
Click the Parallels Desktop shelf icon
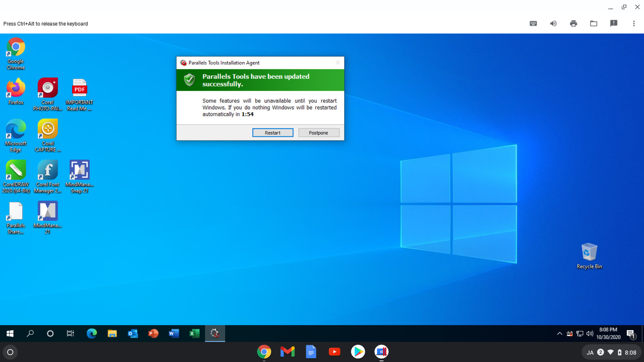(381, 352)
